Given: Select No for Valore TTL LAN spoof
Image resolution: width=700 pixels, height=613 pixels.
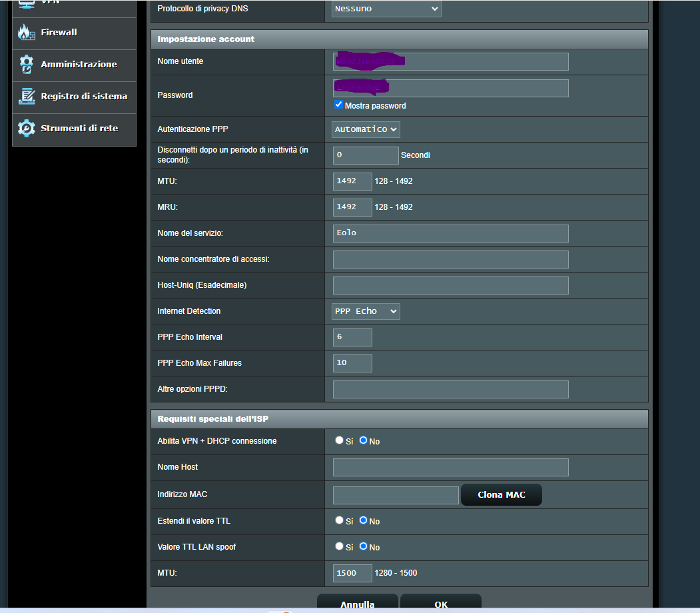Looking at the screenshot, I should [x=364, y=546].
